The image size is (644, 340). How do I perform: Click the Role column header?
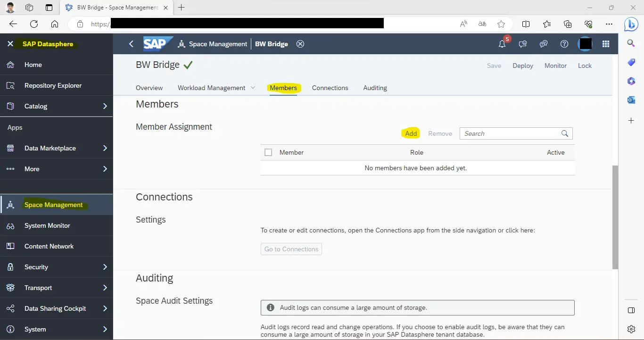(417, 152)
